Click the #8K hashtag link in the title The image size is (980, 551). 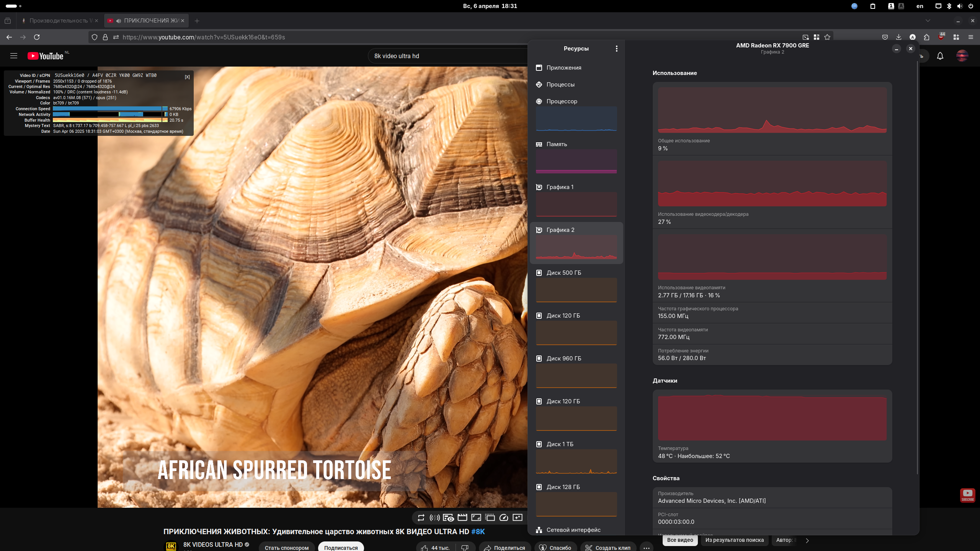pos(478,531)
